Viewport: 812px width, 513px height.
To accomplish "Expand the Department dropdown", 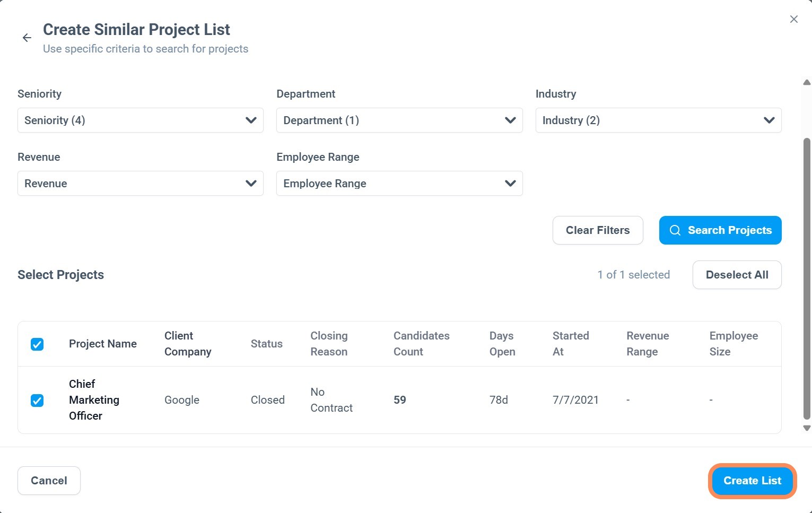I will pyautogui.click(x=399, y=120).
